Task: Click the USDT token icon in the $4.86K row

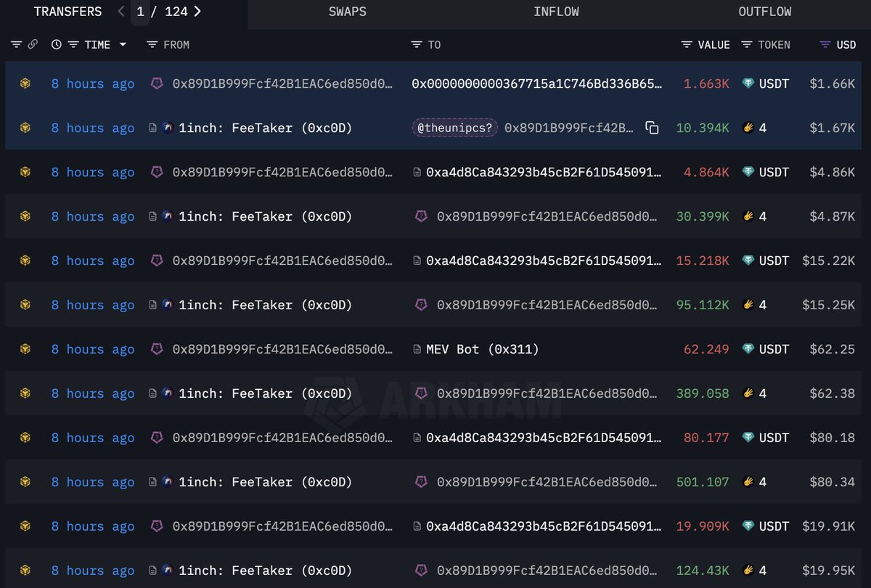Action: [748, 172]
